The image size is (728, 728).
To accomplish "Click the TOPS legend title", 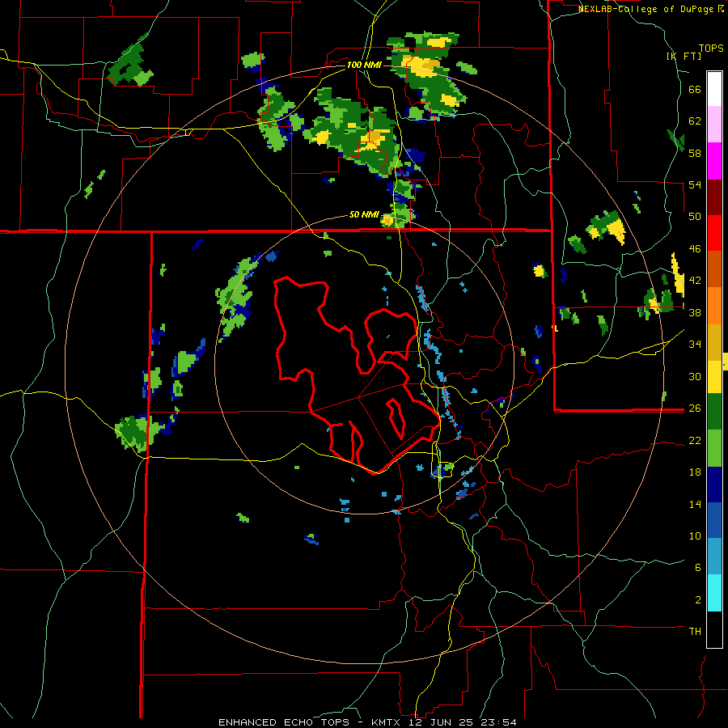I will [x=711, y=48].
